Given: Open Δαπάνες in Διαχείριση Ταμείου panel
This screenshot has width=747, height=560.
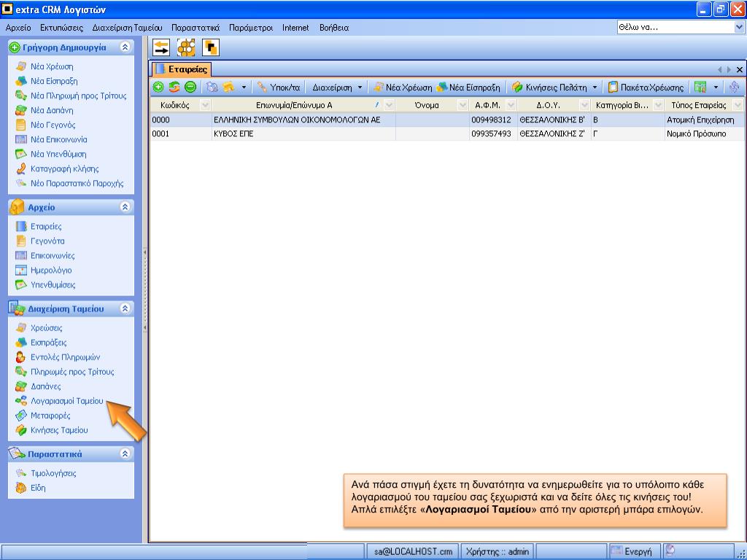Looking at the screenshot, I should (46, 386).
